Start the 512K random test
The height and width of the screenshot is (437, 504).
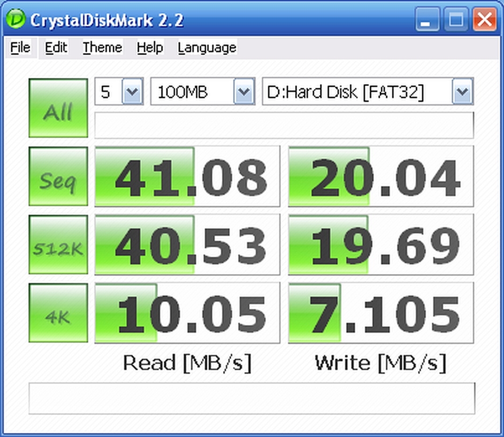click(58, 245)
